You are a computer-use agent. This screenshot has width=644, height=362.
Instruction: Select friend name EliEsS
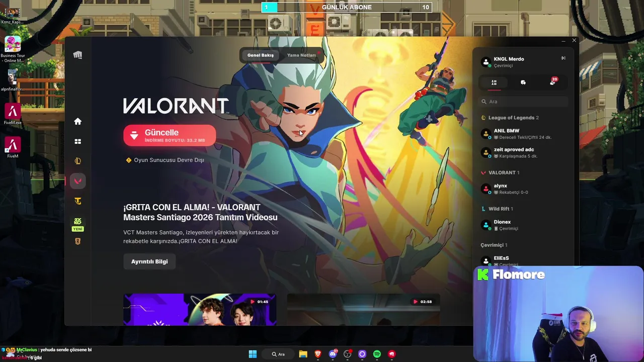coord(501,258)
